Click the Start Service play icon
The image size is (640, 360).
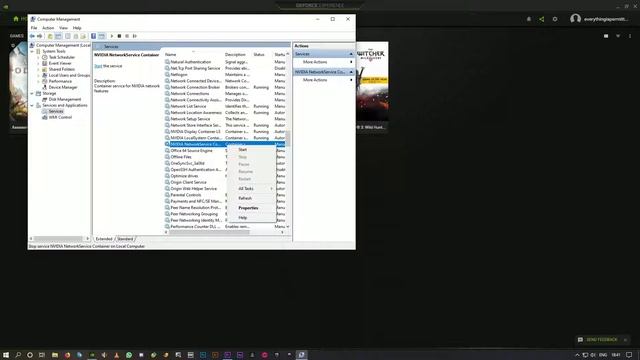pos(111,36)
